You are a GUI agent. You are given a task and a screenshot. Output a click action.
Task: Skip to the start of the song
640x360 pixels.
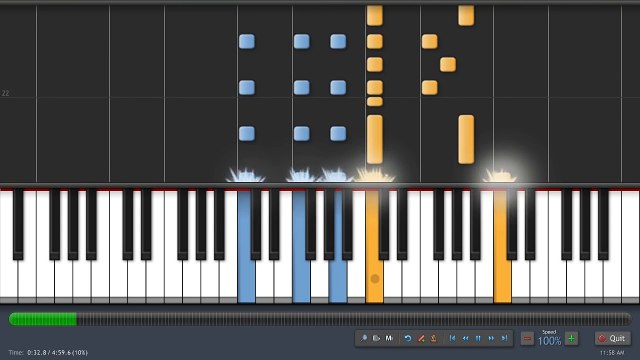[452, 338]
